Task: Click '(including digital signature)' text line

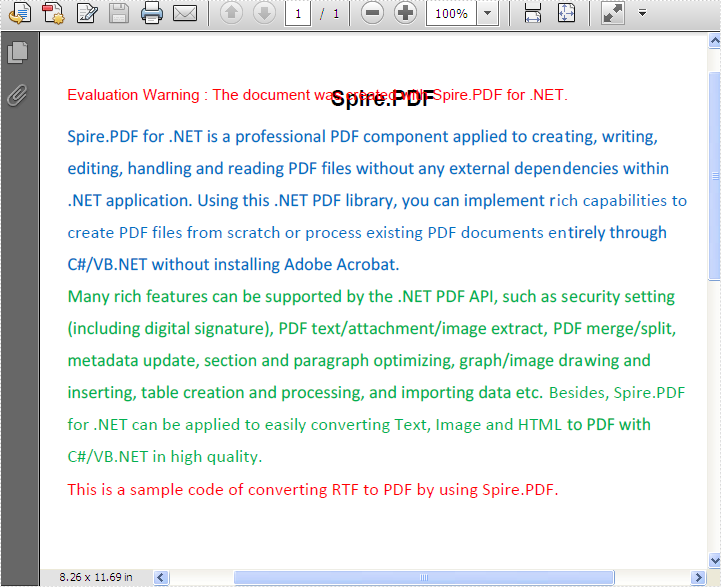Action: [372, 329]
